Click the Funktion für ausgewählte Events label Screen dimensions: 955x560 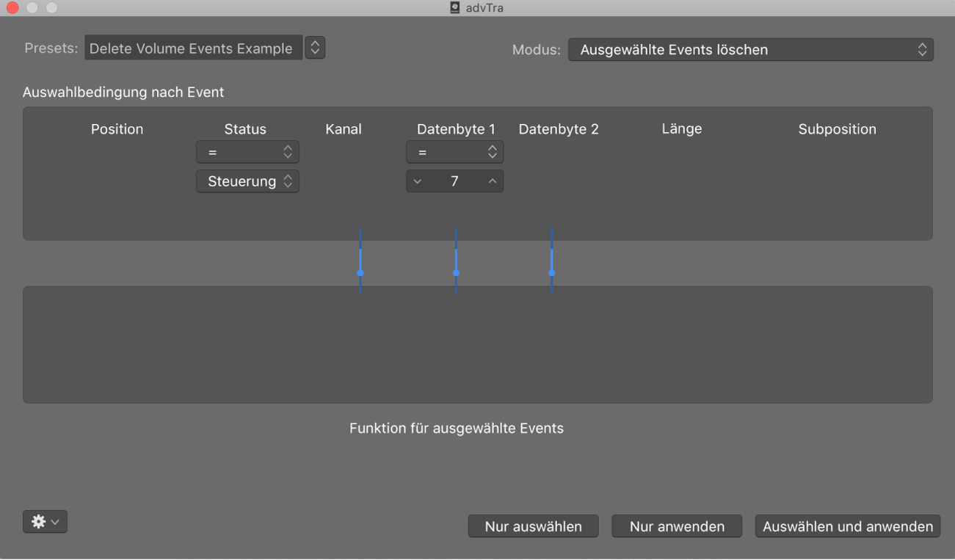[457, 429]
